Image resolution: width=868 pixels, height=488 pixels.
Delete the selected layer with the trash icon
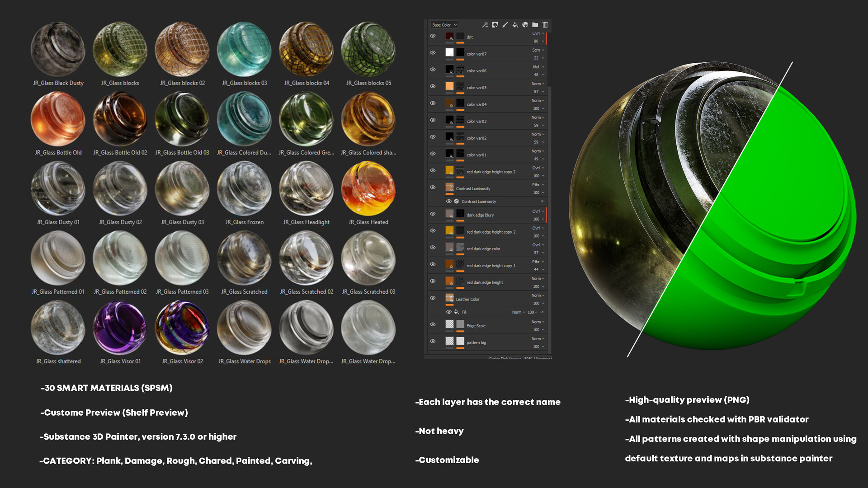[x=545, y=25]
